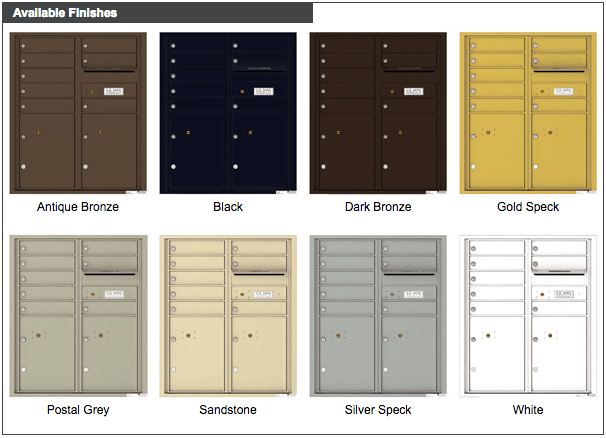Image resolution: width=606 pixels, height=438 pixels.
Task: Choose the Postal Grey finish swatch
Action: (78, 317)
